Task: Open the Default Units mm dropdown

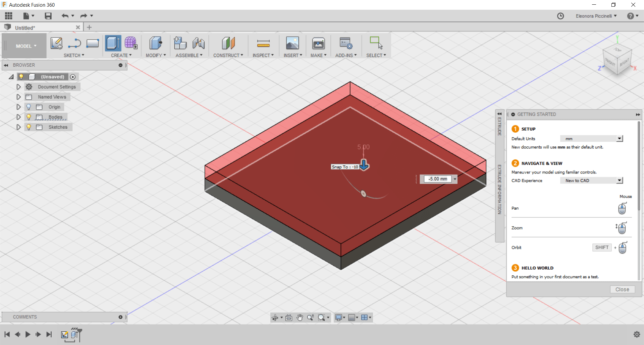Action: (591, 139)
